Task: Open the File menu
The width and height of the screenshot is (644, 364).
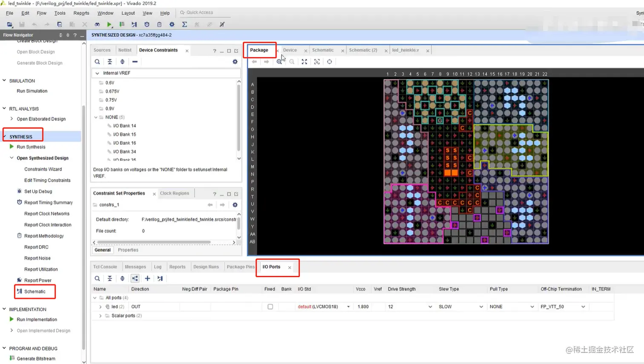Action: [x=9, y=13]
